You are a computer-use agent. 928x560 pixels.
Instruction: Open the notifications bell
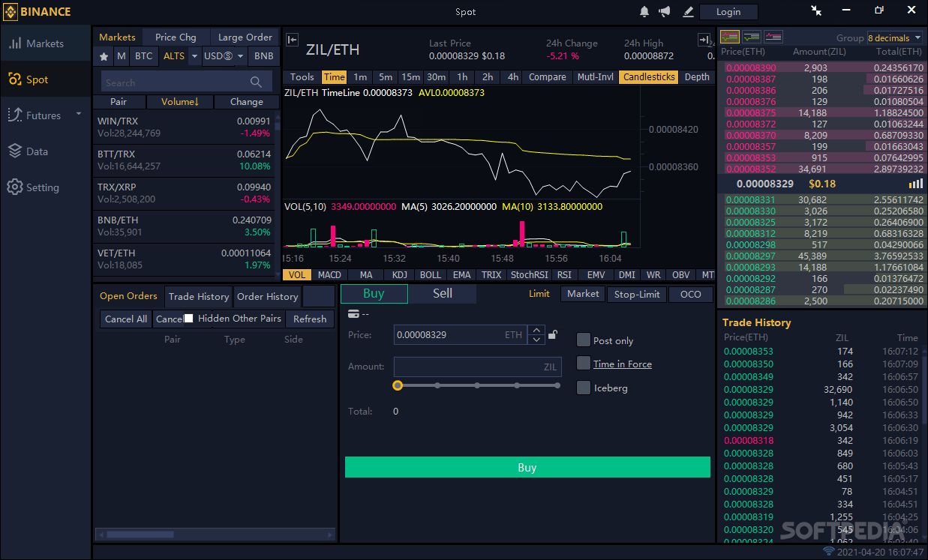[x=644, y=11]
